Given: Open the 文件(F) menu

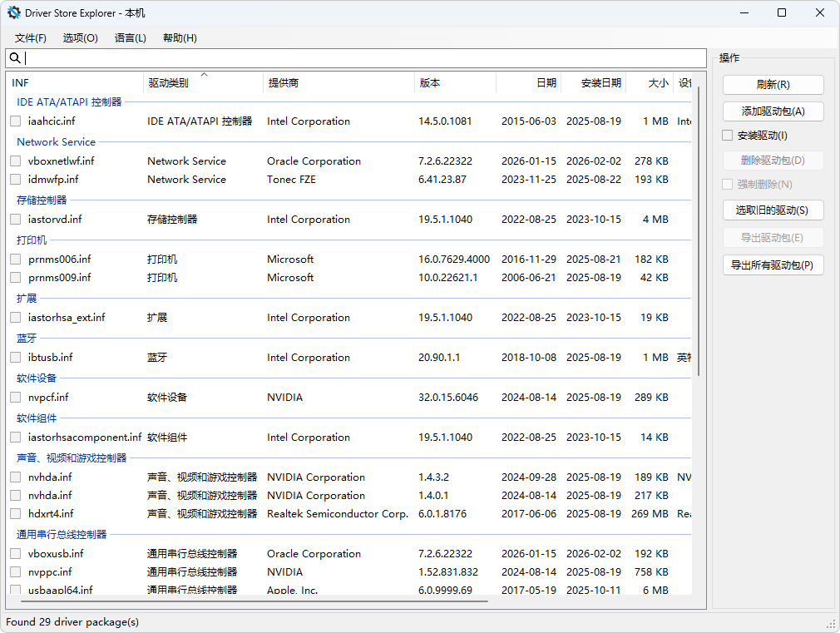Looking at the screenshot, I should coord(31,38).
